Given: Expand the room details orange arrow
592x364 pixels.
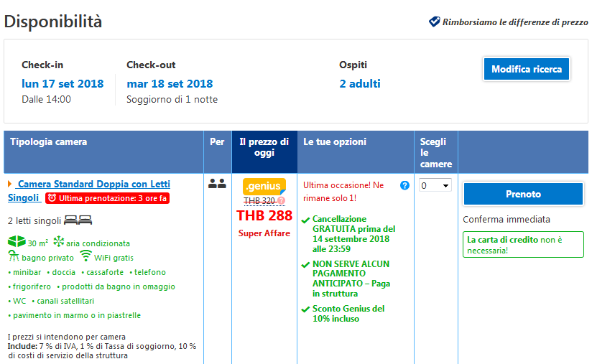Looking at the screenshot, I should coord(10,185).
